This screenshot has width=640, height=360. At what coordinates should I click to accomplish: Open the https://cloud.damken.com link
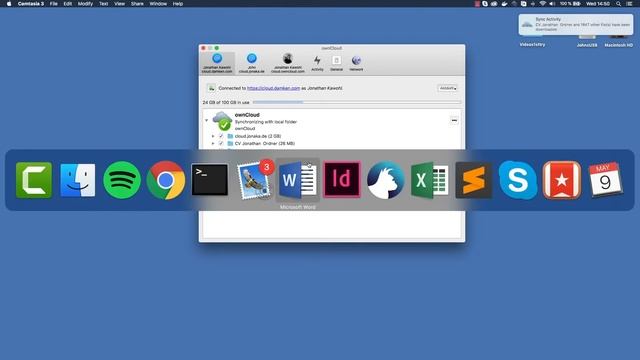(273, 88)
